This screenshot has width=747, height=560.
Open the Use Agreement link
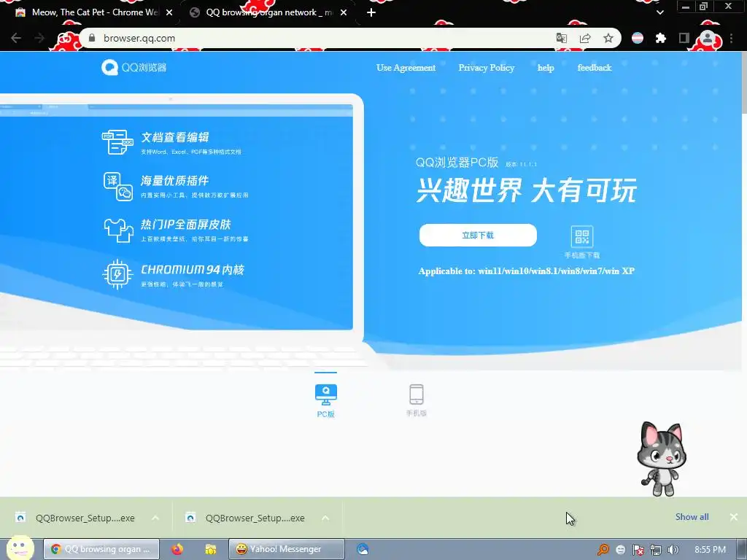pyautogui.click(x=406, y=68)
